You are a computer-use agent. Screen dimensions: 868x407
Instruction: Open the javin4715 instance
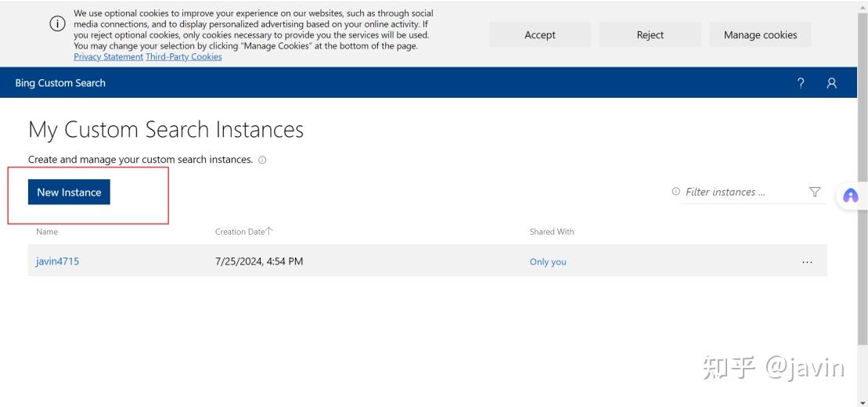click(x=57, y=261)
